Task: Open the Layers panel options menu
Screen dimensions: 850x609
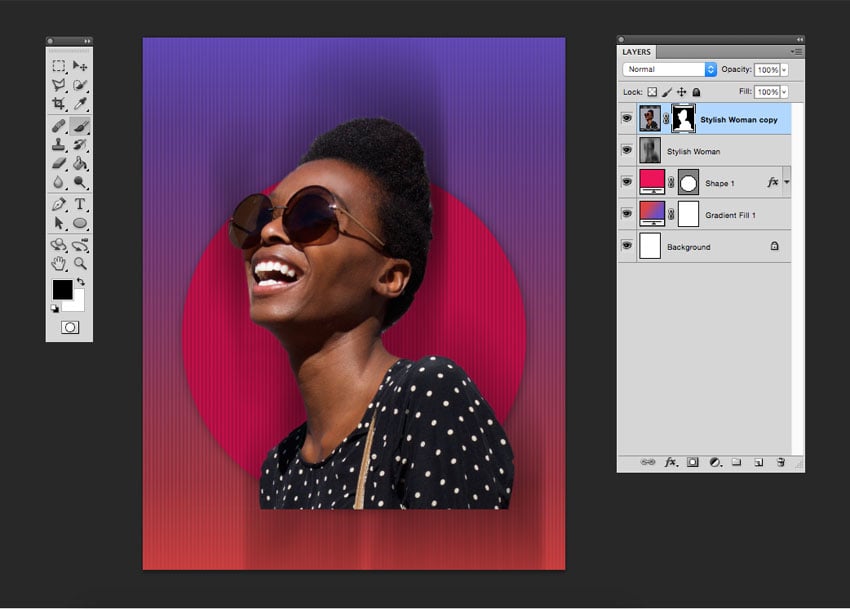Action: 796,52
